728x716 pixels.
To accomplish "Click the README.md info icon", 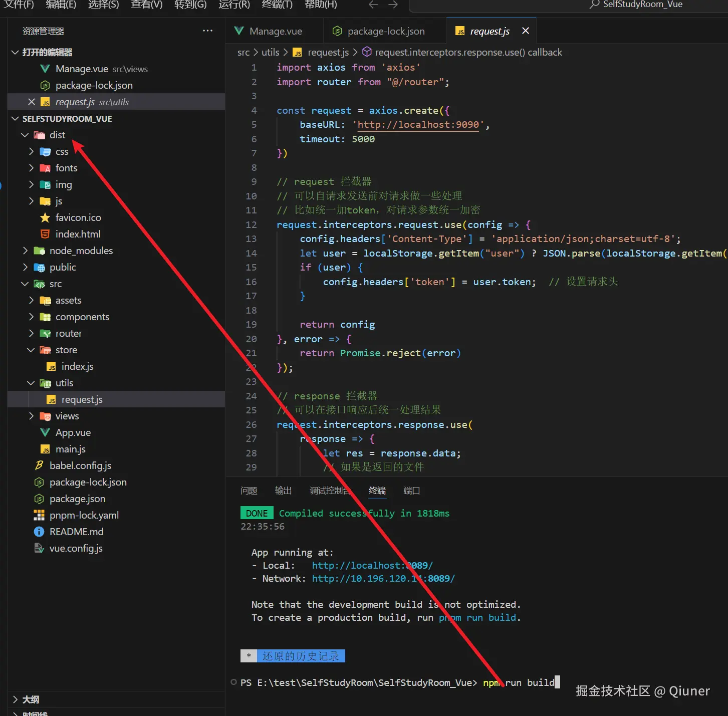I will point(39,532).
